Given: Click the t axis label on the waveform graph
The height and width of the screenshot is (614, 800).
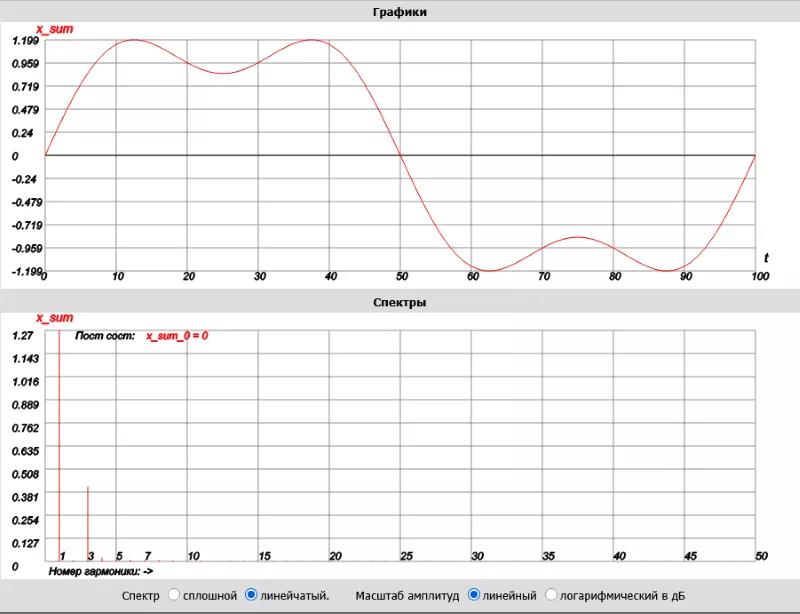Looking at the screenshot, I should [765, 257].
